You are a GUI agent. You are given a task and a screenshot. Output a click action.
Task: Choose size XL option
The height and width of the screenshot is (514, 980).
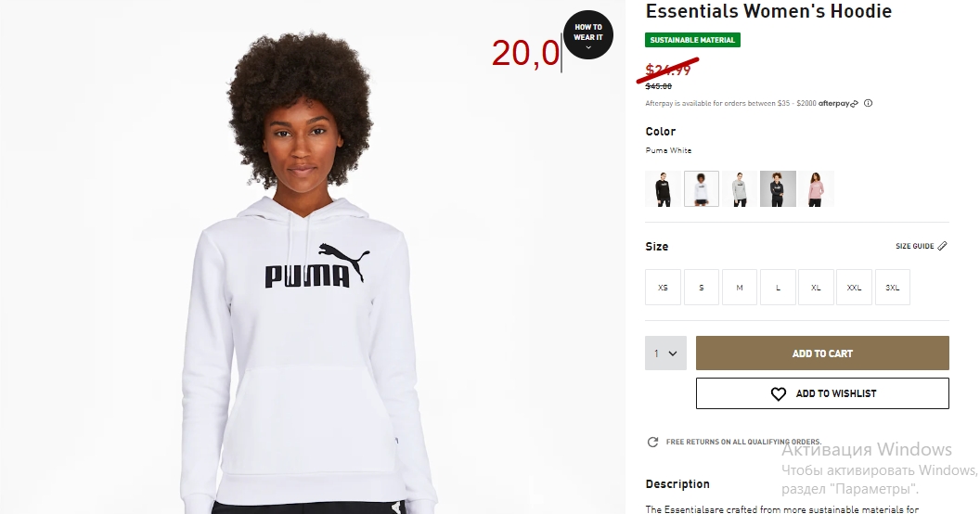(816, 288)
